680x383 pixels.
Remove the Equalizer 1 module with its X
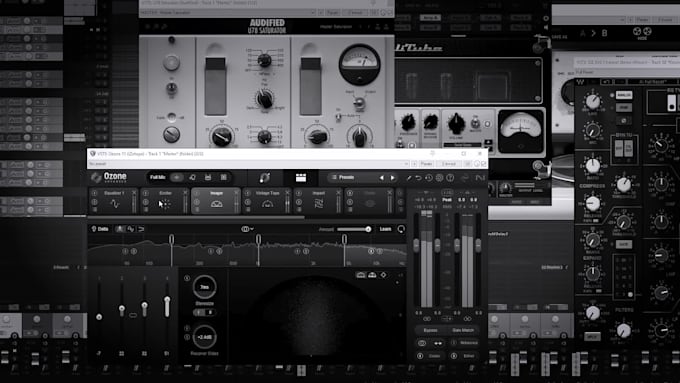(134, 193)
